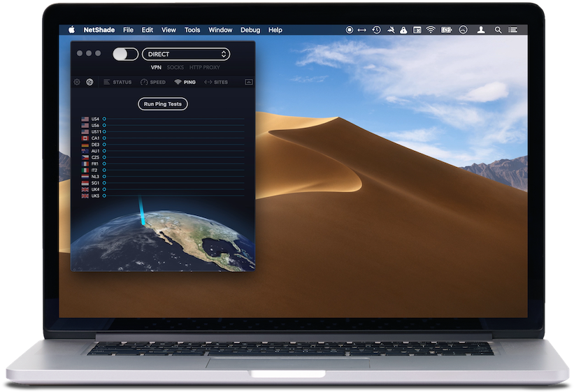
Task: Click the double-arrow menu bar icon
Action: (362, 30)
